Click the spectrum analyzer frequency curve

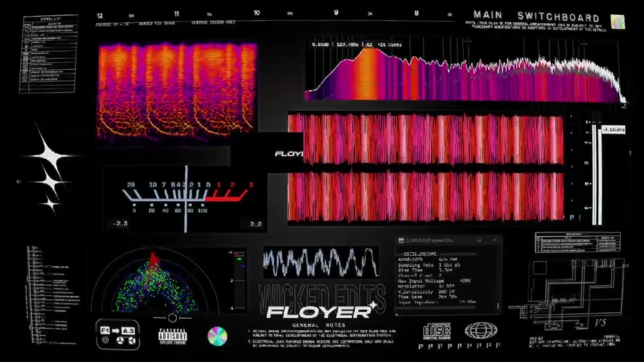tap(465, 73)
